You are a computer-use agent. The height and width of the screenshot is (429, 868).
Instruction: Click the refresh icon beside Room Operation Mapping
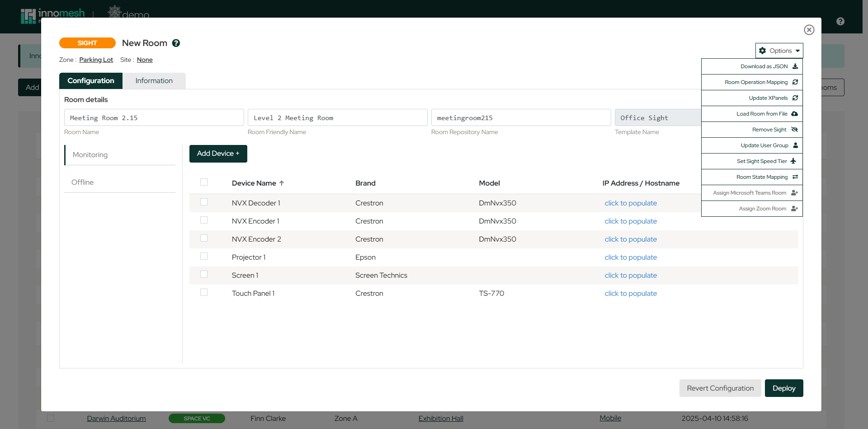pyautogui.click(x=795, y=82)
